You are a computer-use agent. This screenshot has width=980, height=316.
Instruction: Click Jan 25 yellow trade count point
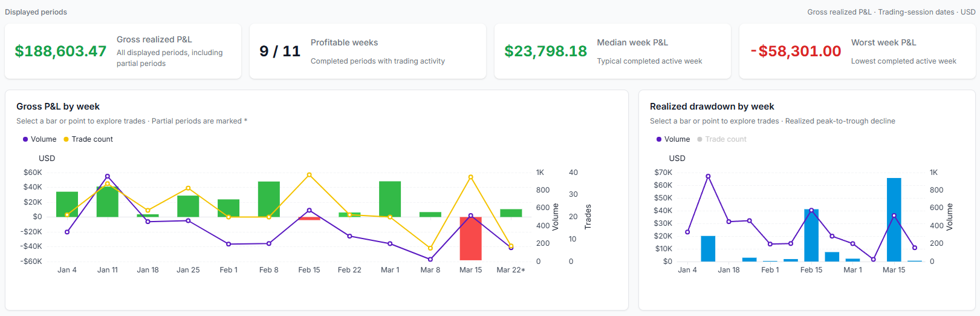point(188,188)
